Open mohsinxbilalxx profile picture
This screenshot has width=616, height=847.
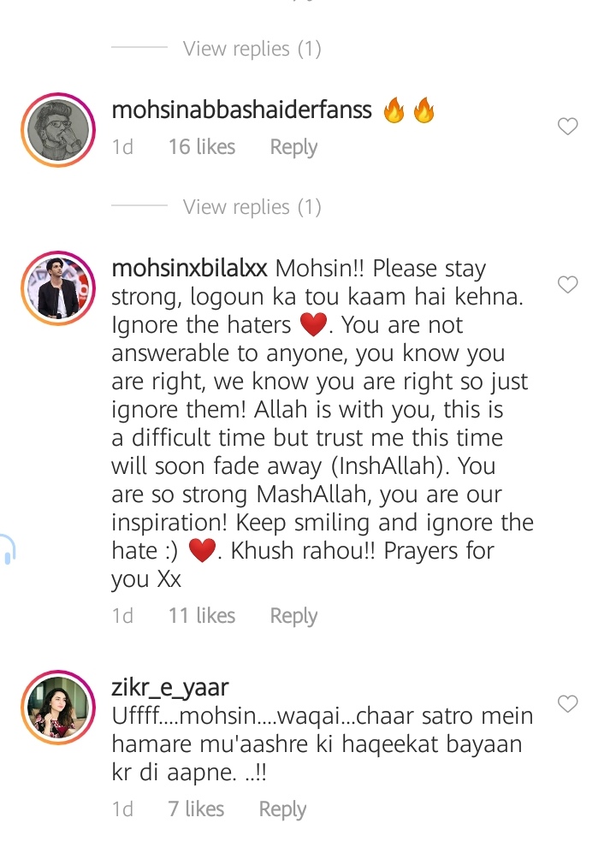(58, 288)
